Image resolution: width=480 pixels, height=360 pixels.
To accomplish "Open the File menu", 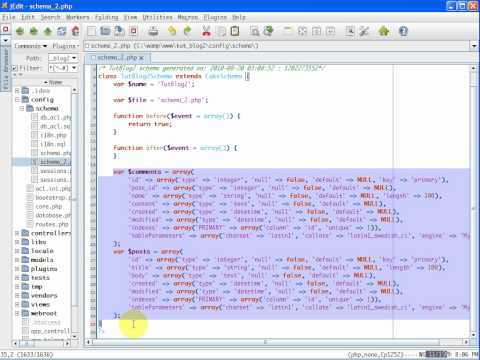I will (9, 17).
